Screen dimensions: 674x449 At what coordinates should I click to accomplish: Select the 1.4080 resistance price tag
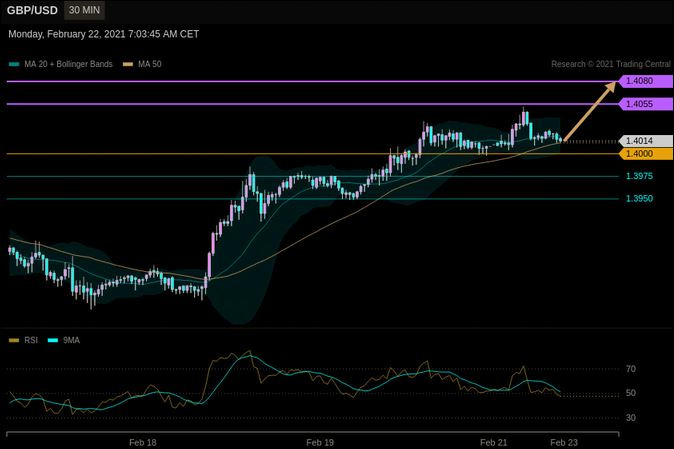[x=646, y=81]
